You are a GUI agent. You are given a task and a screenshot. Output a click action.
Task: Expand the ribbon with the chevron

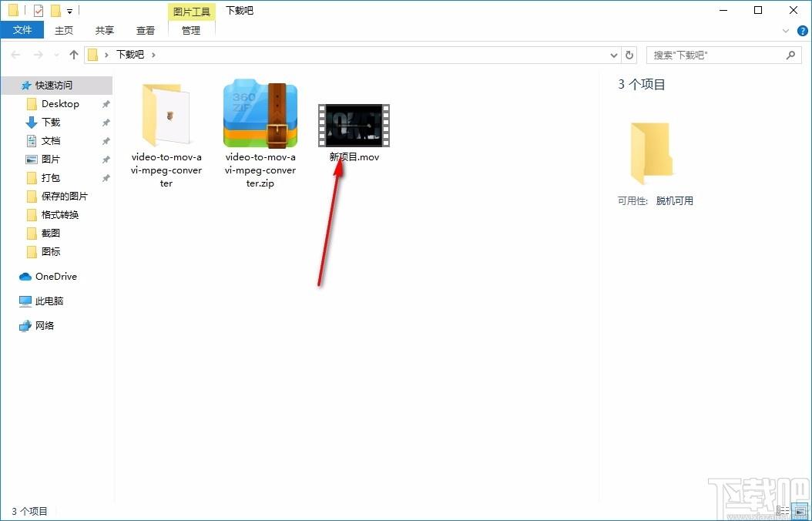tap(786, 31)
